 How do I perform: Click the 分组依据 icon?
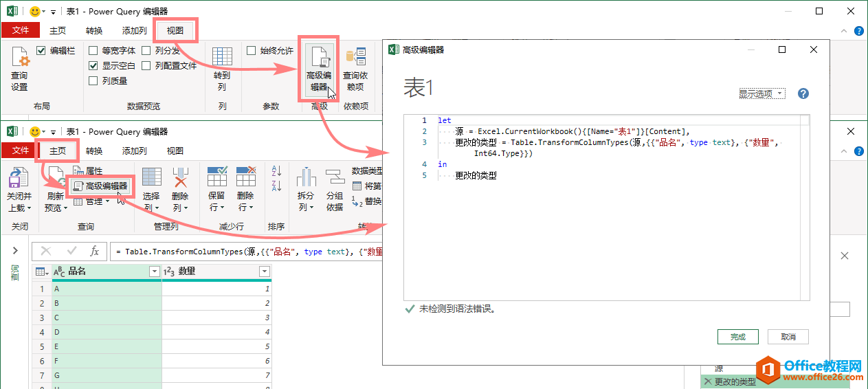pyautogui.click(x=335, y=177)
